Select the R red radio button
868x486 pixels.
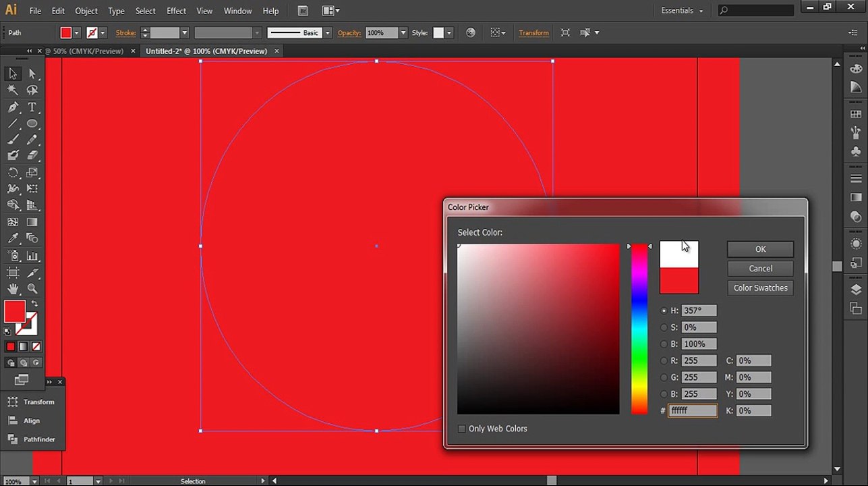click(664, 360)
